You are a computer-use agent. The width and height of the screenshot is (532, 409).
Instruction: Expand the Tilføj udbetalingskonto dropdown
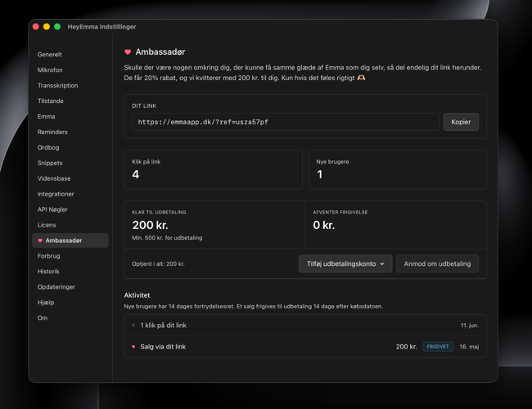345,264
